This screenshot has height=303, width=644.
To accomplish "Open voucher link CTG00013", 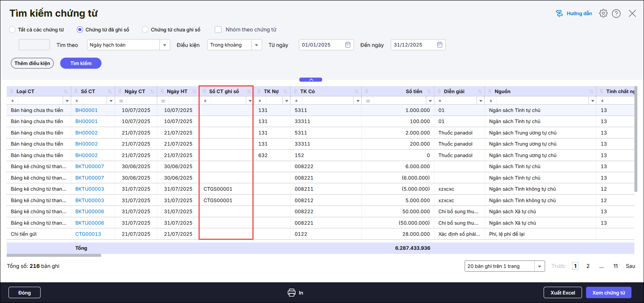I will point(88,234).
